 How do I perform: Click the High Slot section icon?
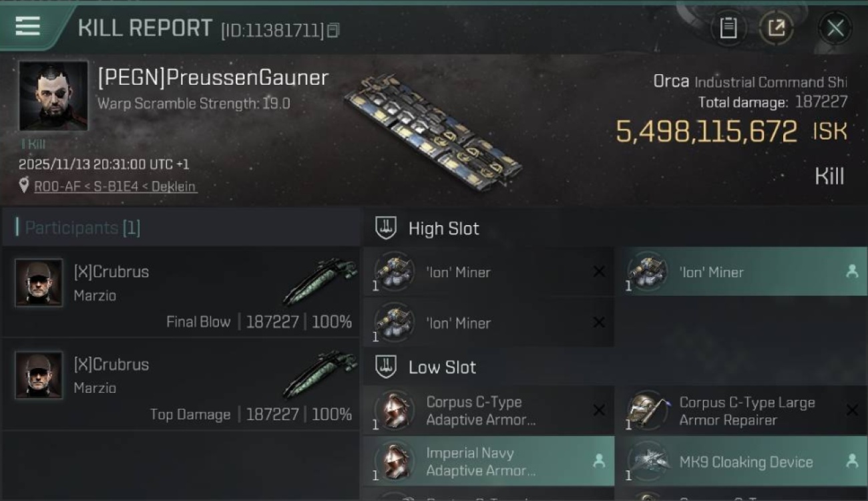click(x=385, y=228)
